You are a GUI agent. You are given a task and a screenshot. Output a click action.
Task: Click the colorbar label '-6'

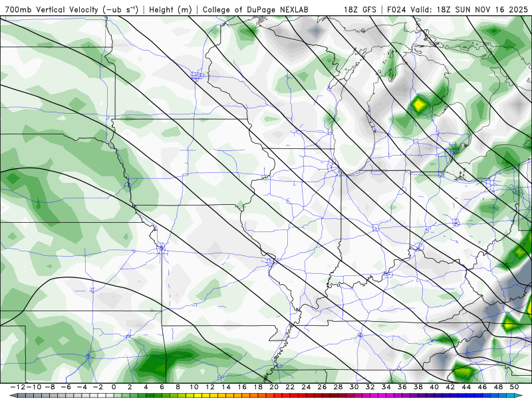pyautogui.click(x=66, y=387)
